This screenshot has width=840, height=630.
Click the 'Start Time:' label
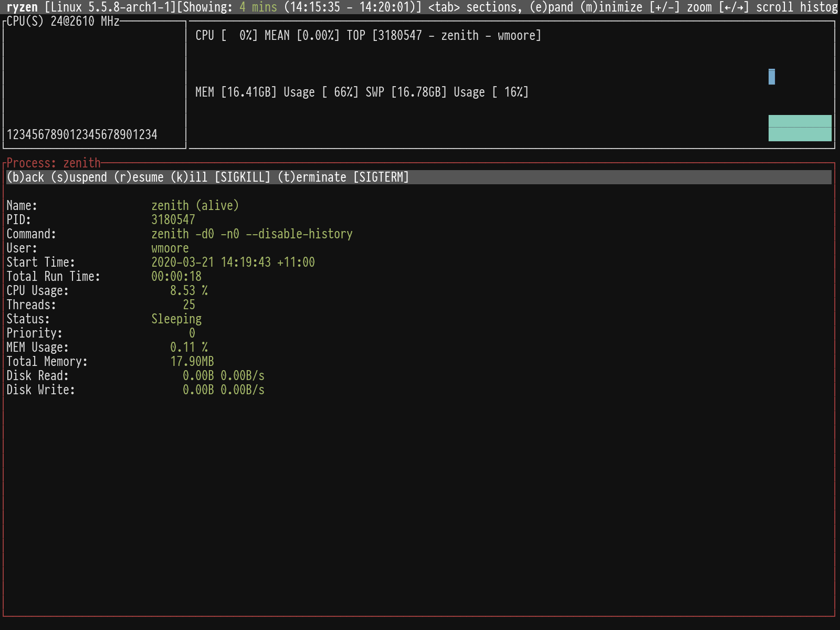pyautogui.click(x=41, y=262)
